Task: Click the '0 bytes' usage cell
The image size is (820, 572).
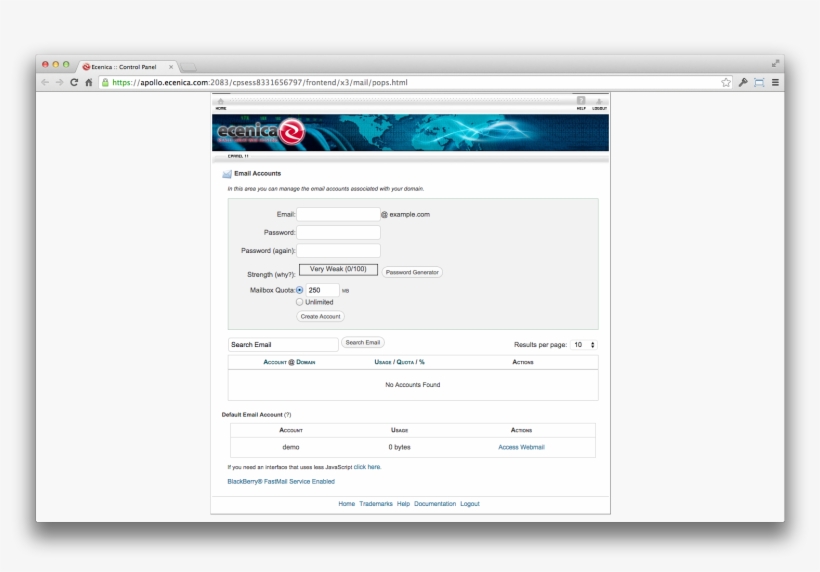Action: pos(400,447)
